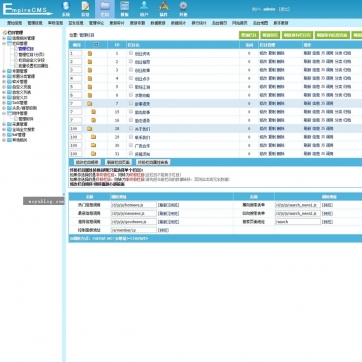
Task: Click the folder icon in row ID 30
Action: (93, 145)
